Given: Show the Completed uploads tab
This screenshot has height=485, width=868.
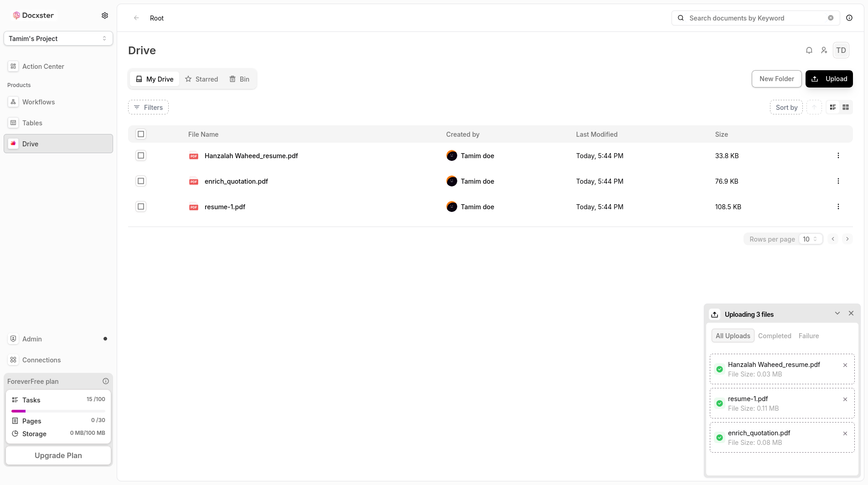Looking at the screenshot, I should (775, 335).
